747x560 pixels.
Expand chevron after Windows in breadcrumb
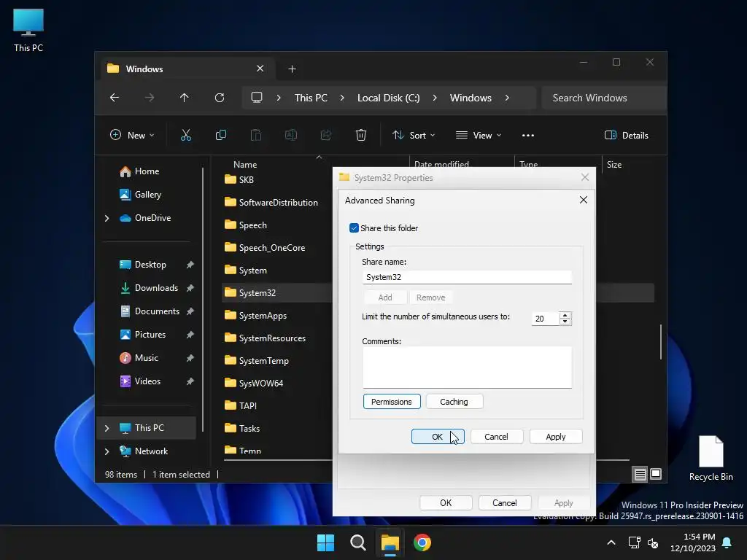[507, 98]
